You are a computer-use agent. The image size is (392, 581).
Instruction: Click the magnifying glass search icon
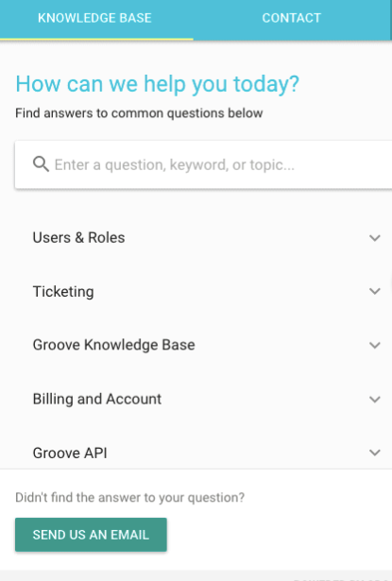[41, 164]
